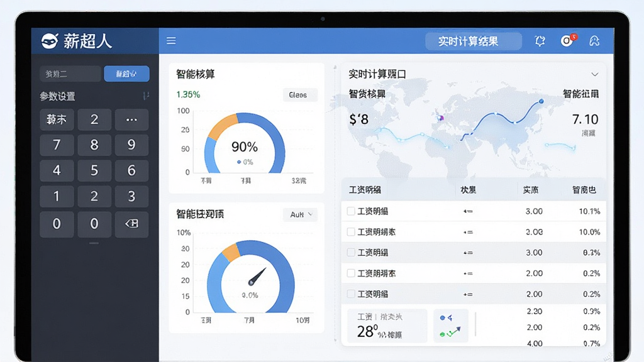Tap the 5 key on the keypad
644x362 pixels.
94,170
